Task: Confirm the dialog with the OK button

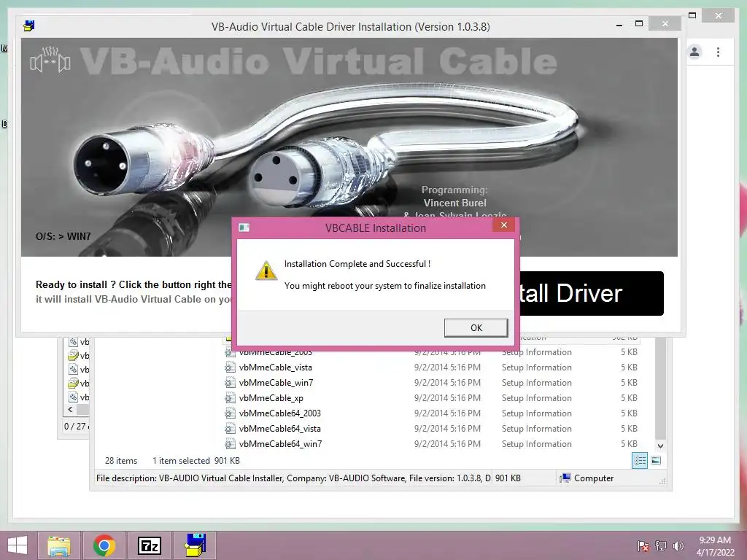Action: pos(476,327)
